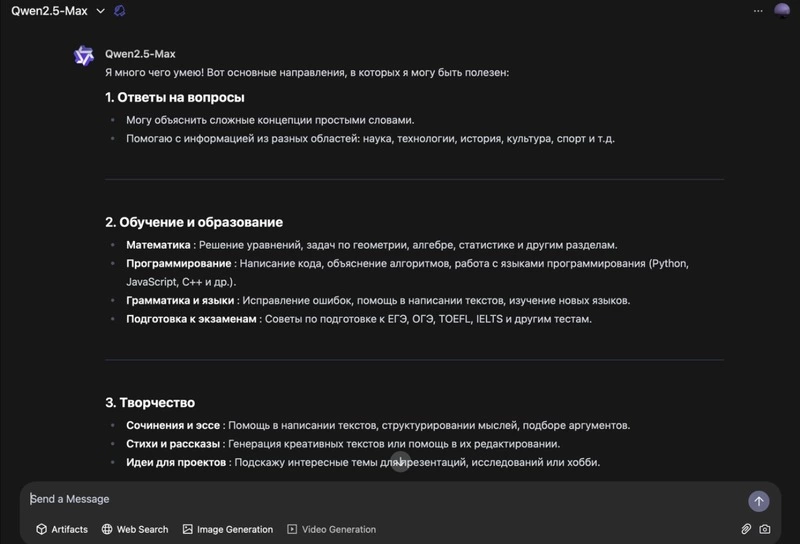Enable the Artifacts option

[62, 529]
